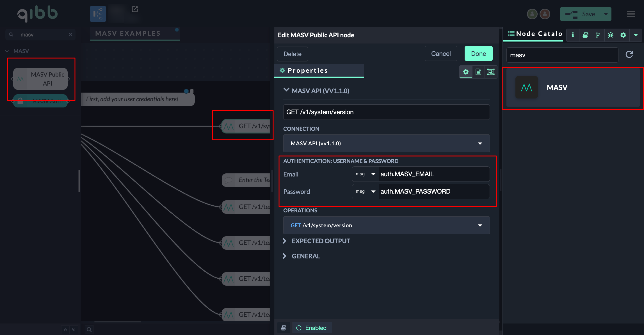The height and width of the screenshot is (335, 644).
Task: Toggle the Enabled node state button
Action: point(312,328)
